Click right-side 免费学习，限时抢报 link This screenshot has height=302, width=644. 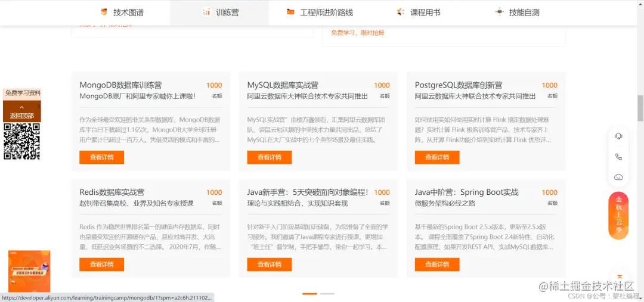pos(358,33)
